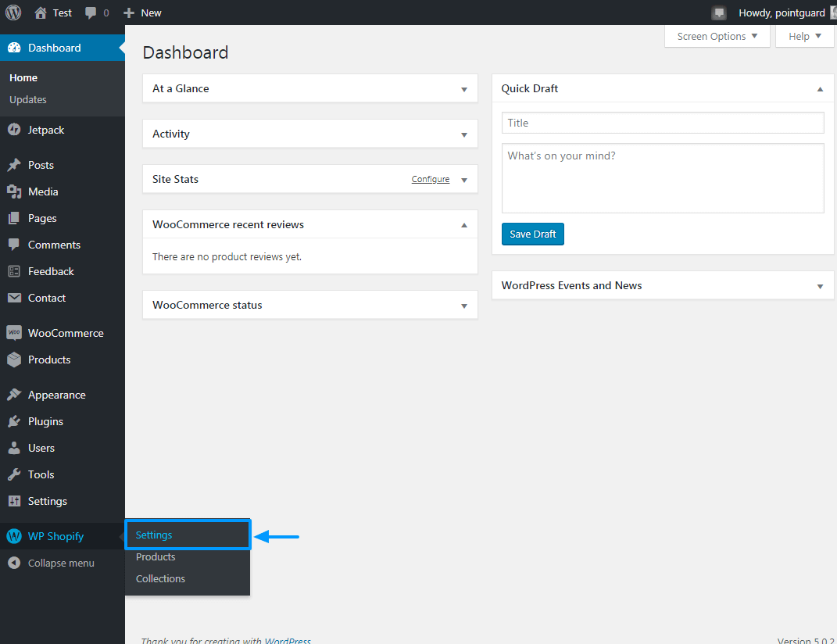The width and height of the screenshot is (837, 644).
Task: Click the WooCommerce icon in sidebar
Action: coord(14,333)
